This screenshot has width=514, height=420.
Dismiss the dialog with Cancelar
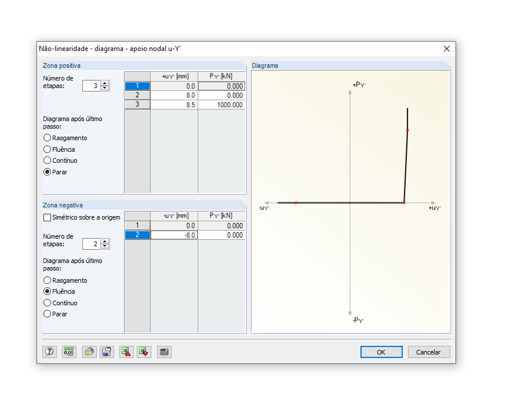pyautogui.click(x=428, y=352)
